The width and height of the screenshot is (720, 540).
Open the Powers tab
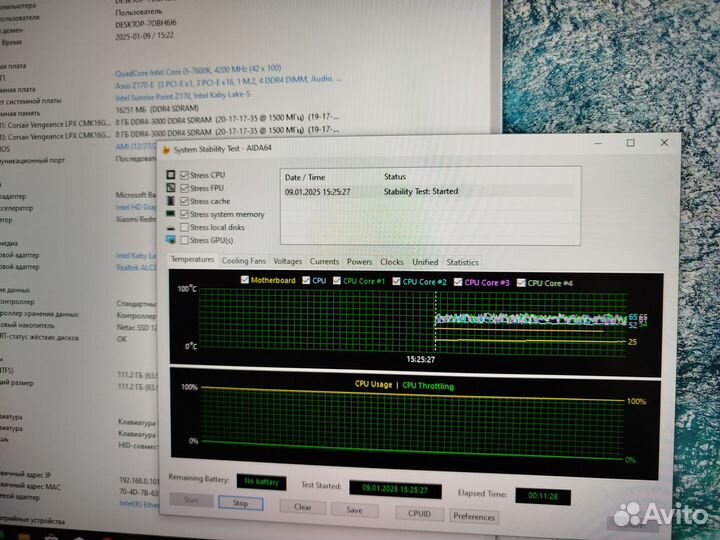360,262
